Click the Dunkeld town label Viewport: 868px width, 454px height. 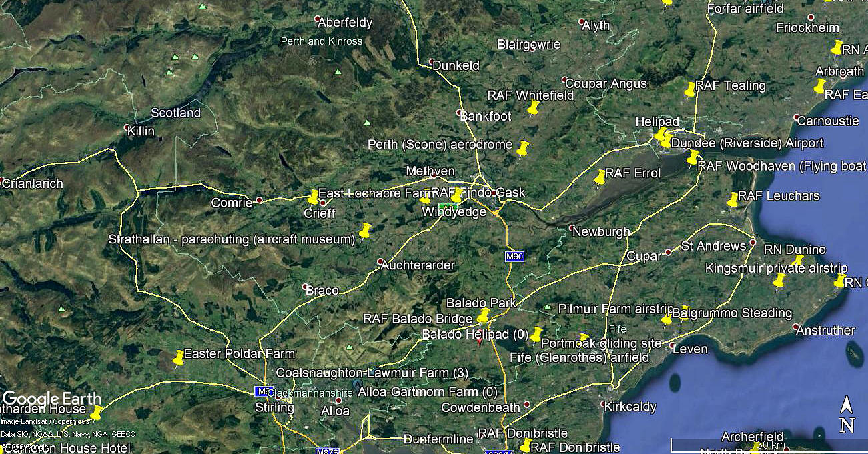point(456,66)
